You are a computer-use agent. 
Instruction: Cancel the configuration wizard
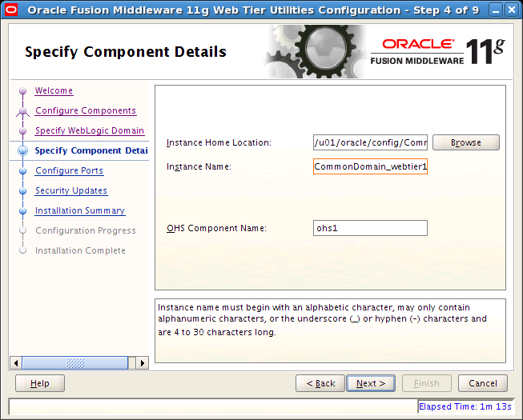click(x=483, y=383)
